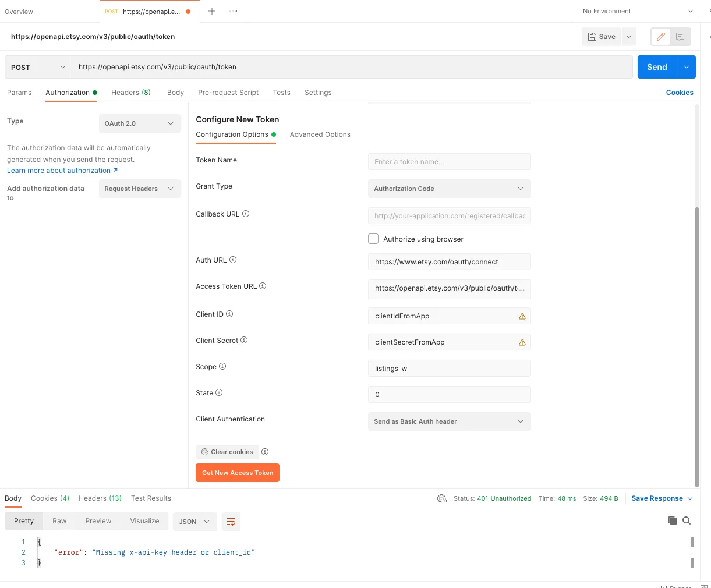Open the Client Authentication dropdown
711x588 pixels.
tap(450, 421)
